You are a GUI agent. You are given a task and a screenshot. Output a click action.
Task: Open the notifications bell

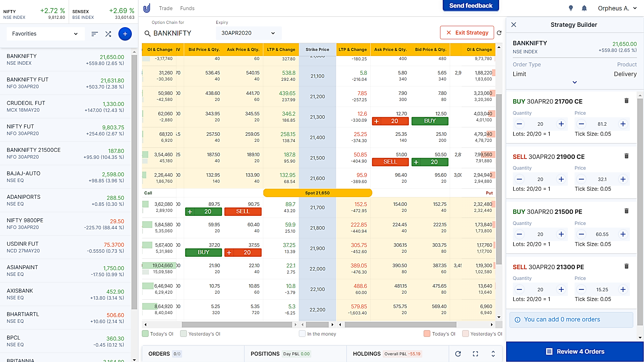[x=584, y=8]
